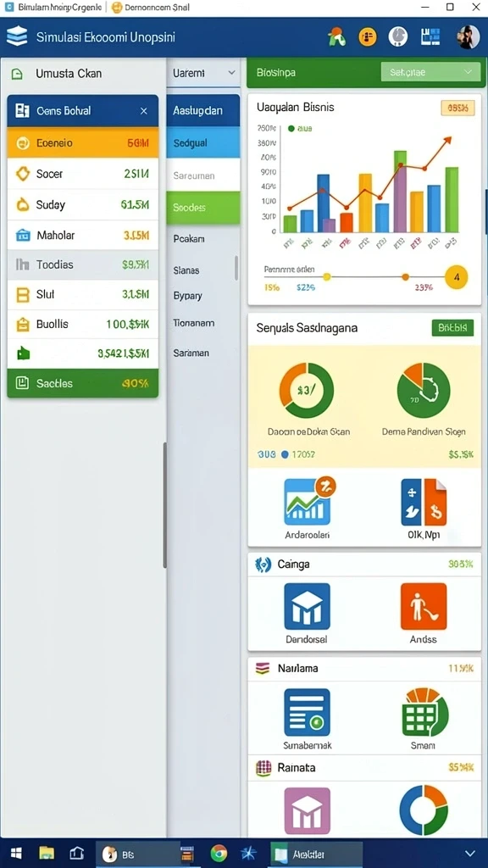Click the Sactles green footer row
The image size is (488, 868).
pos(83,383)
